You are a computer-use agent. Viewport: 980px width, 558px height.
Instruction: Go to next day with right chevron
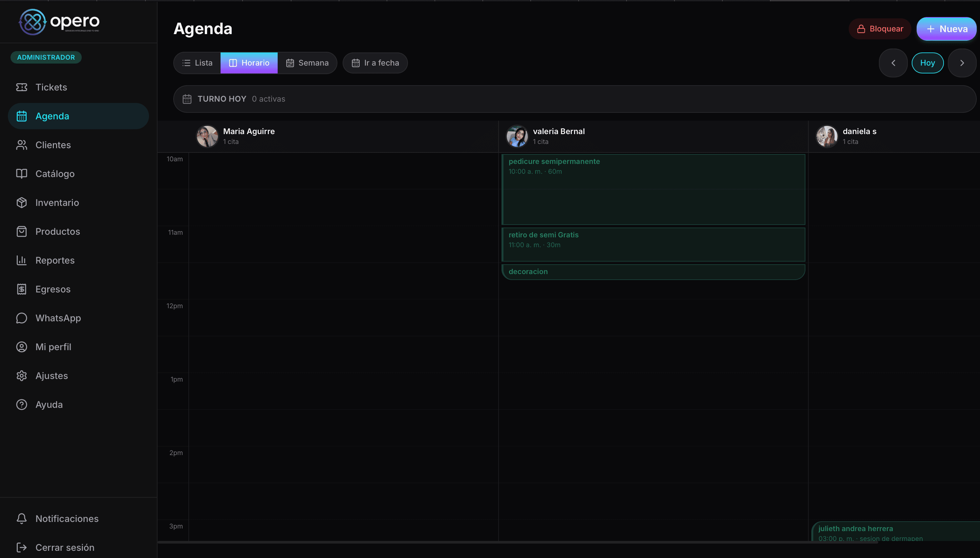962,63
